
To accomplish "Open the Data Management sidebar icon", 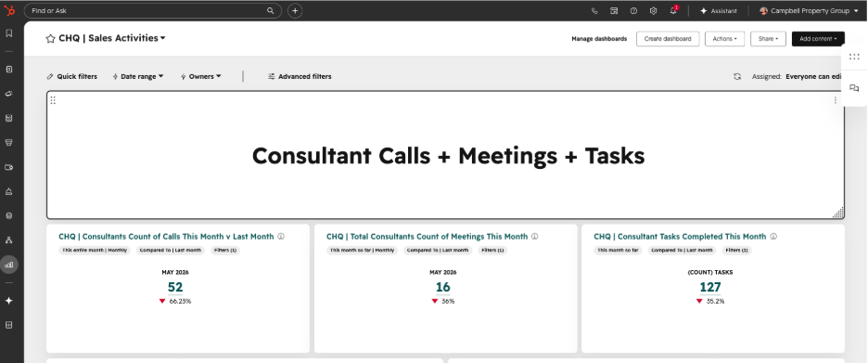I will coord(9,215).
